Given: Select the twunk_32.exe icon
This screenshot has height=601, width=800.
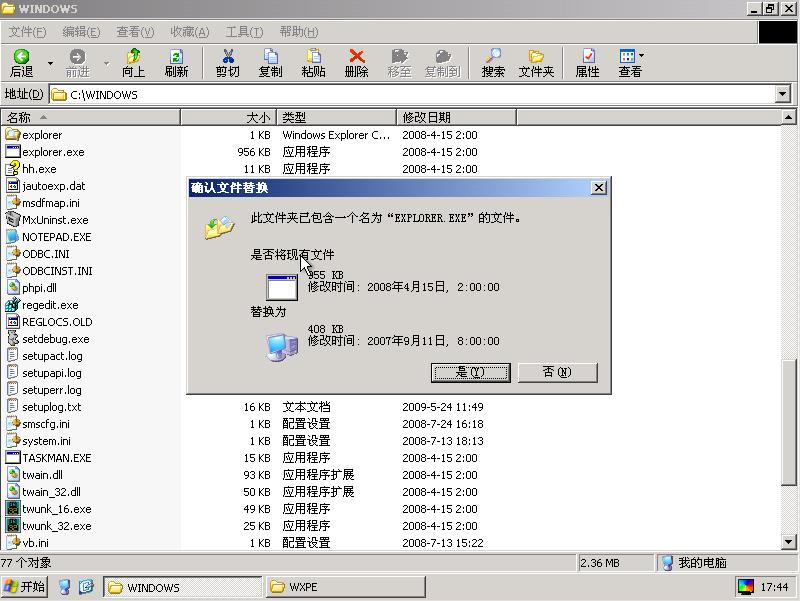Looking at the screenshot, I should tap(13, 525).
